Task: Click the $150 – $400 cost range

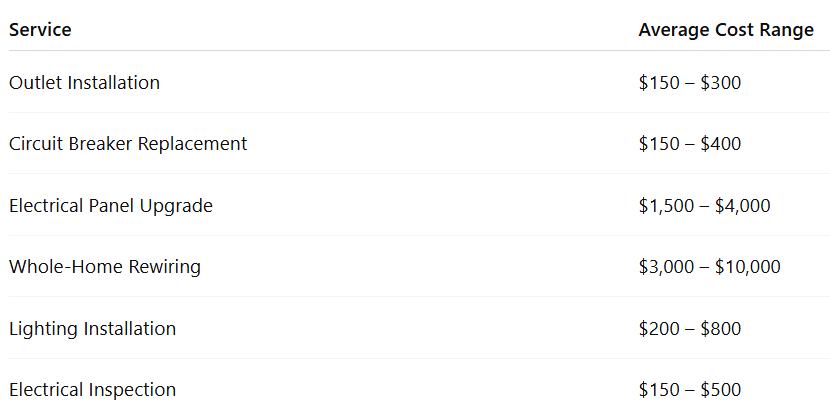Action: [x=690, y=144]
